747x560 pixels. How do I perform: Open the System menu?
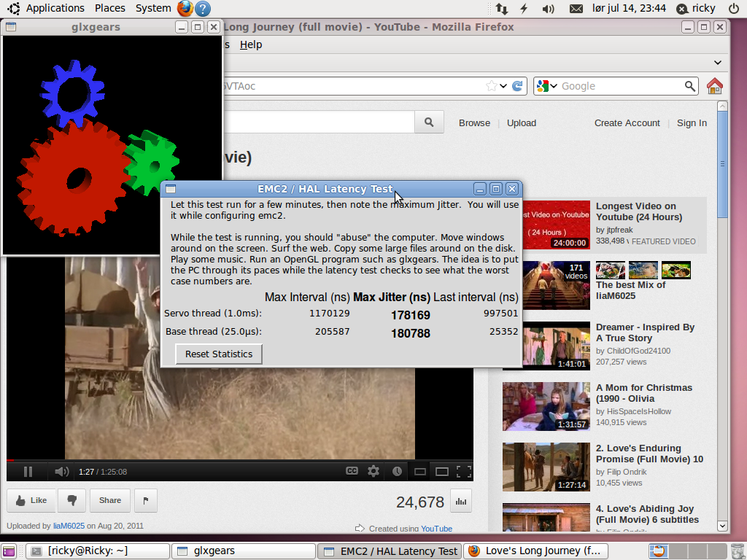click(x=153, y=8)
